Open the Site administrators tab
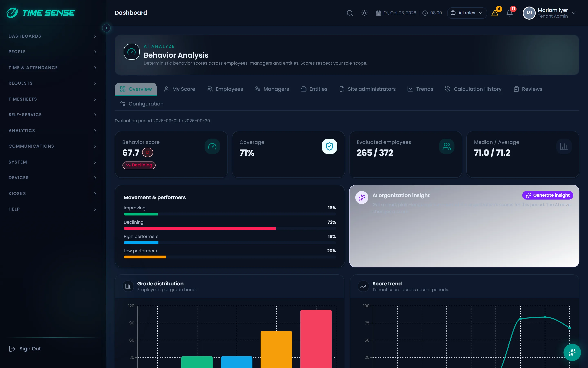Image resolution: width=588 pixels, height=368 pixels. [367, 89]
